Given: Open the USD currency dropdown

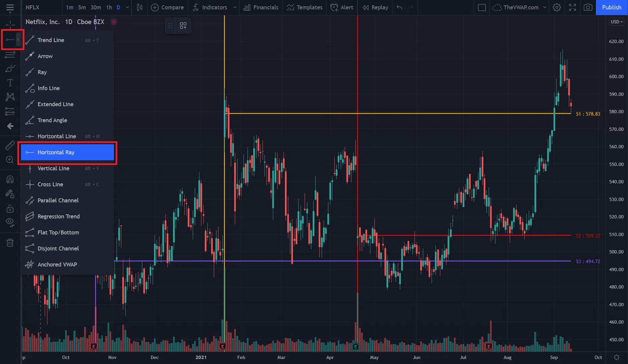Looking at the screenshot, I should tap(617, 22).
